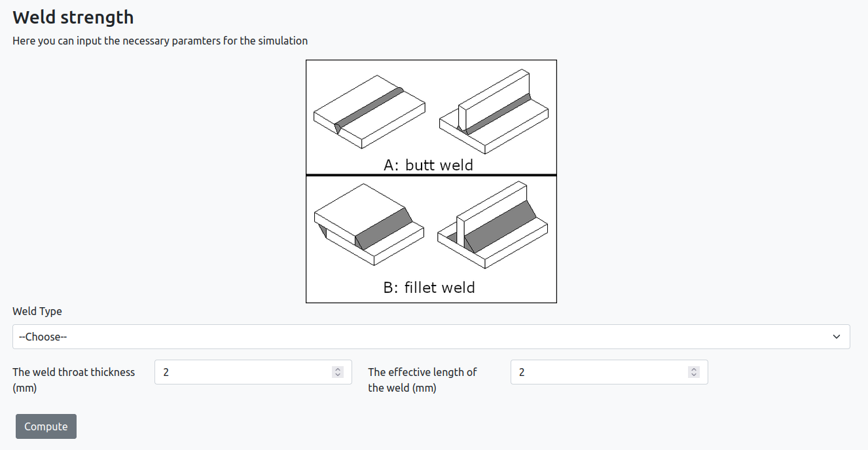Click the --Choose-- placeholder text

coord(43,337)
